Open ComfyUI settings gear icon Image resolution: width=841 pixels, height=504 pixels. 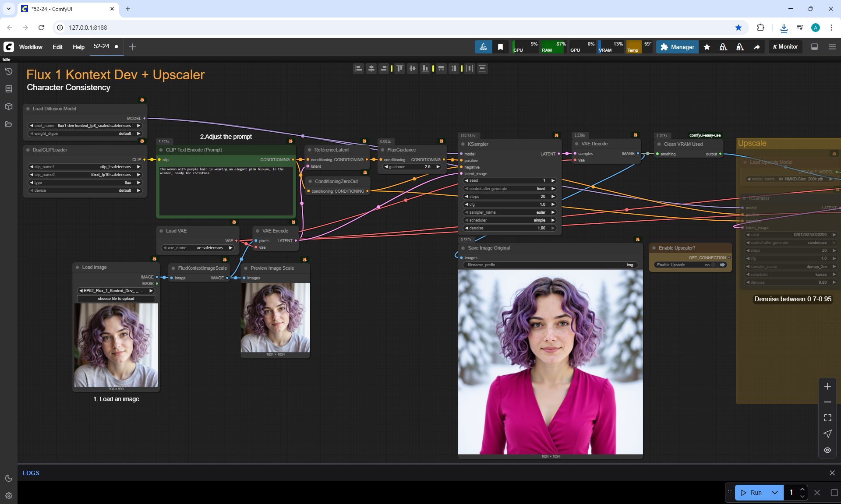pyautogui.click(x=9, y=496)
